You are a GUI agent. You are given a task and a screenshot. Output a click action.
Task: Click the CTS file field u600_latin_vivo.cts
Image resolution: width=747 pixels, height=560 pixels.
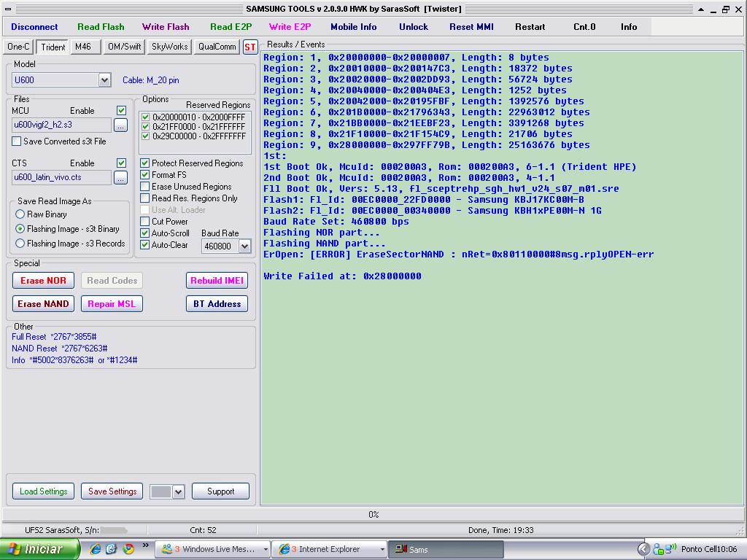tap(61, 178)
